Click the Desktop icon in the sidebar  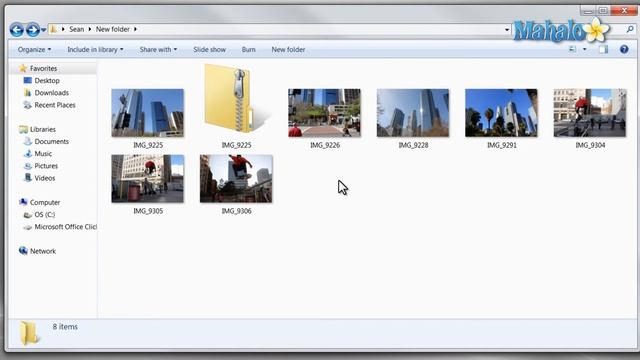pyautogui.click(x=27, y=80)
